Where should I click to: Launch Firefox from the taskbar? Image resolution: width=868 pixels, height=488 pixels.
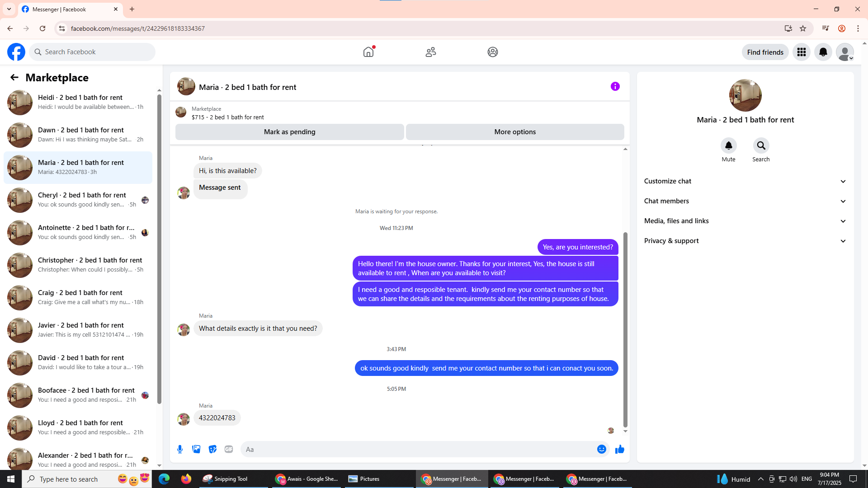tap(186, 479)
